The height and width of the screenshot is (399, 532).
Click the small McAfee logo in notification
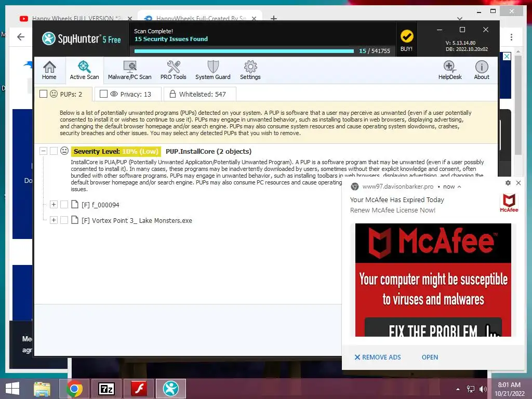(x=509, y=203)
